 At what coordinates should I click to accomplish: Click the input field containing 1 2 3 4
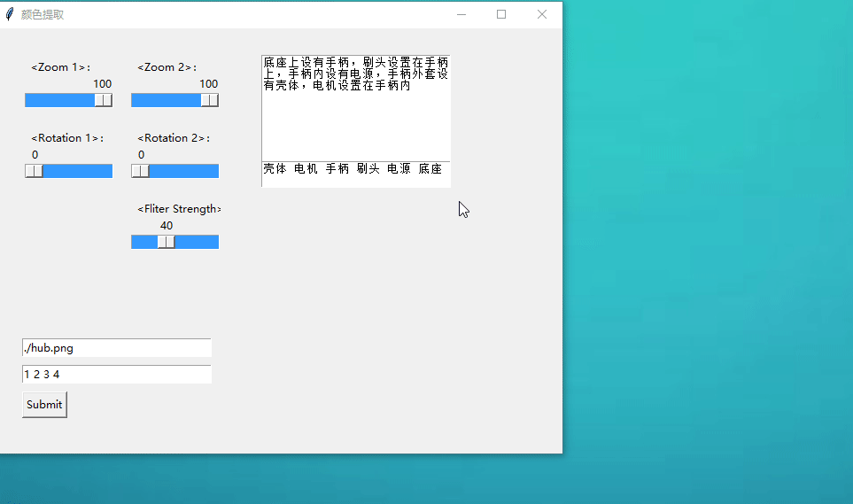click(117, 375)
